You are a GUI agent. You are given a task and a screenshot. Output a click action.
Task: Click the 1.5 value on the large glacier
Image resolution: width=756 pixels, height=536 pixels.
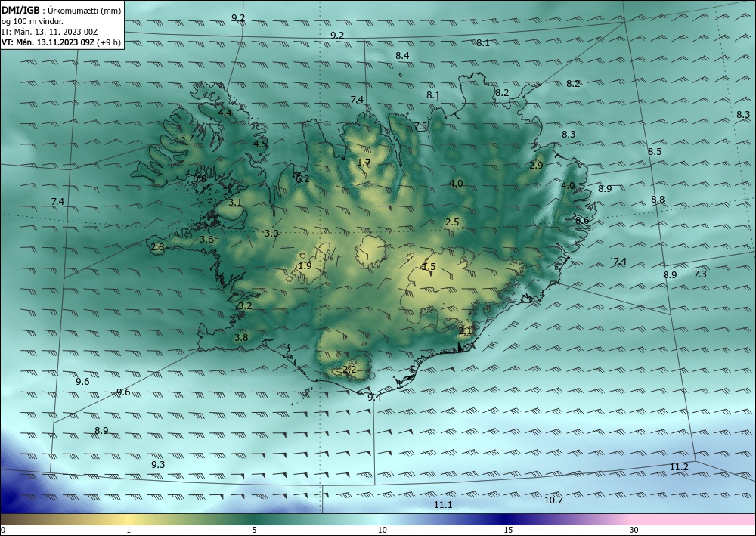(429, 267)
